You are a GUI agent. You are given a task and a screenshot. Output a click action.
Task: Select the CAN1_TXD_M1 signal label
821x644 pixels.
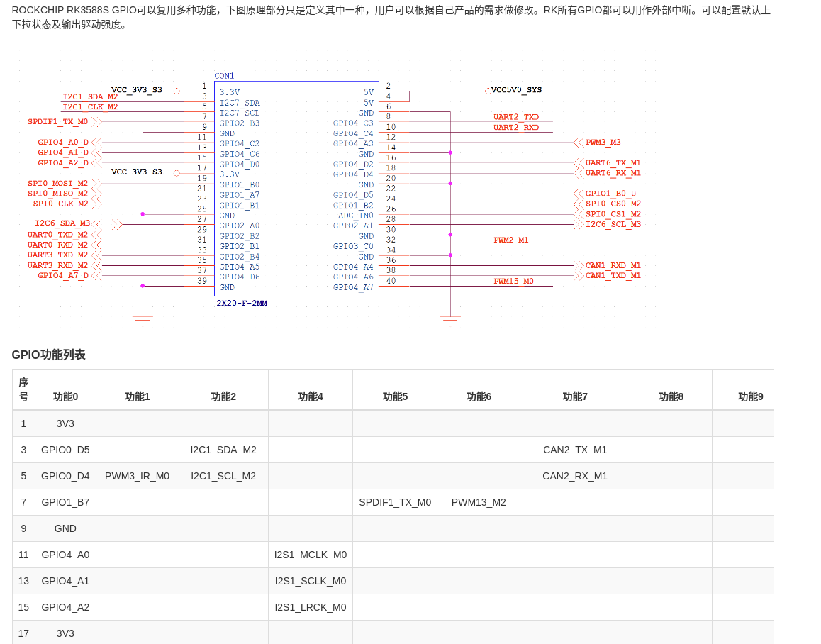coord(613,276)
